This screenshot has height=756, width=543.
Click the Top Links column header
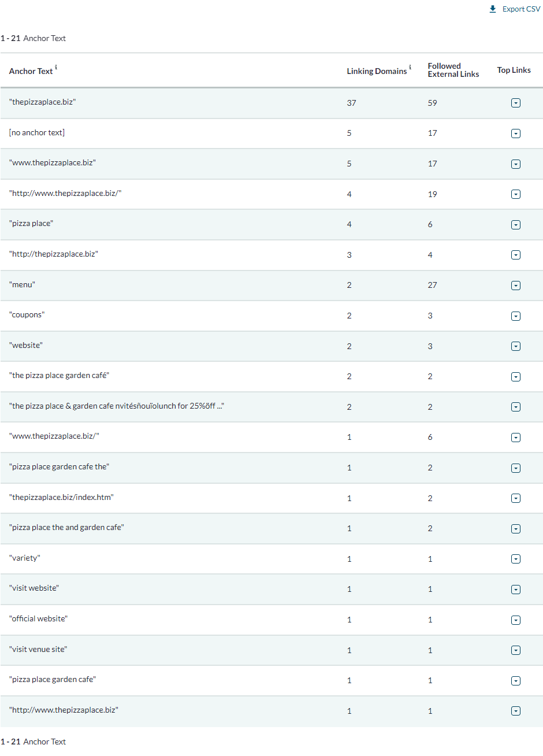click(514, 71)
